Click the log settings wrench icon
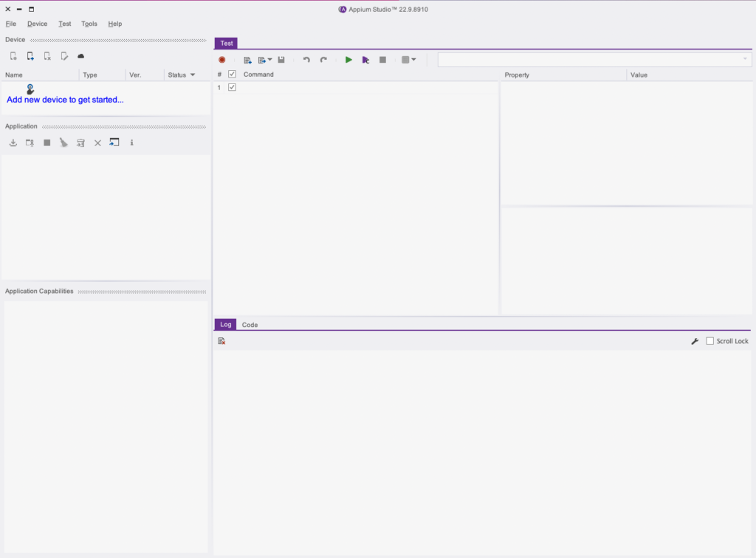This screenshot has width=756, height=558. pos(695,341)
